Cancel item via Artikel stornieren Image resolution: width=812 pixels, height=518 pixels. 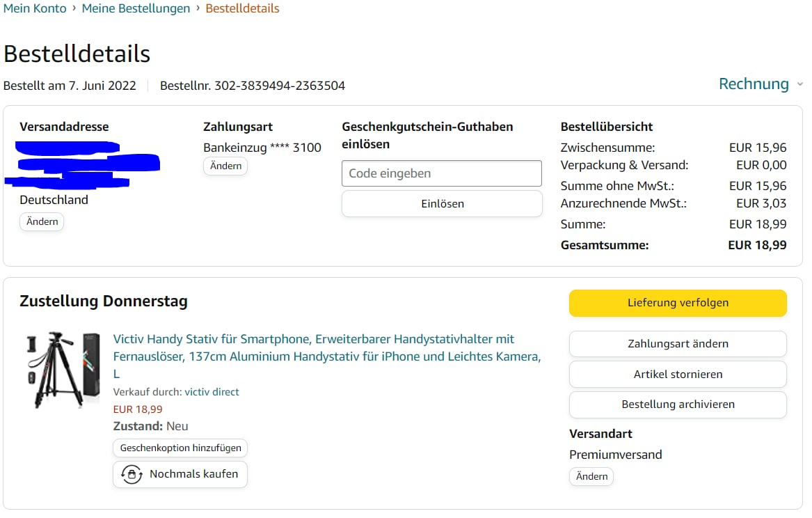[x=678, y=375]
